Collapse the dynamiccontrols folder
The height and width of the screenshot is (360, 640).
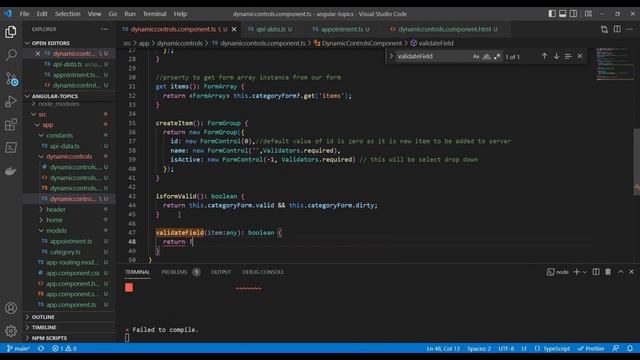(x=69, y=156)
